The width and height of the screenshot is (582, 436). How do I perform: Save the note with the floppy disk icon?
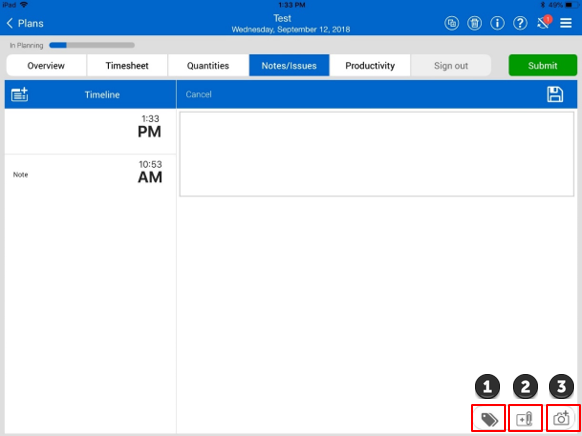point(555,94)
